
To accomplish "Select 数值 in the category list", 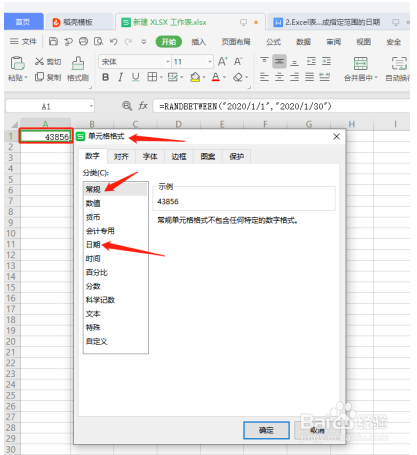I will pyautogui.click(x=115, y=203).
